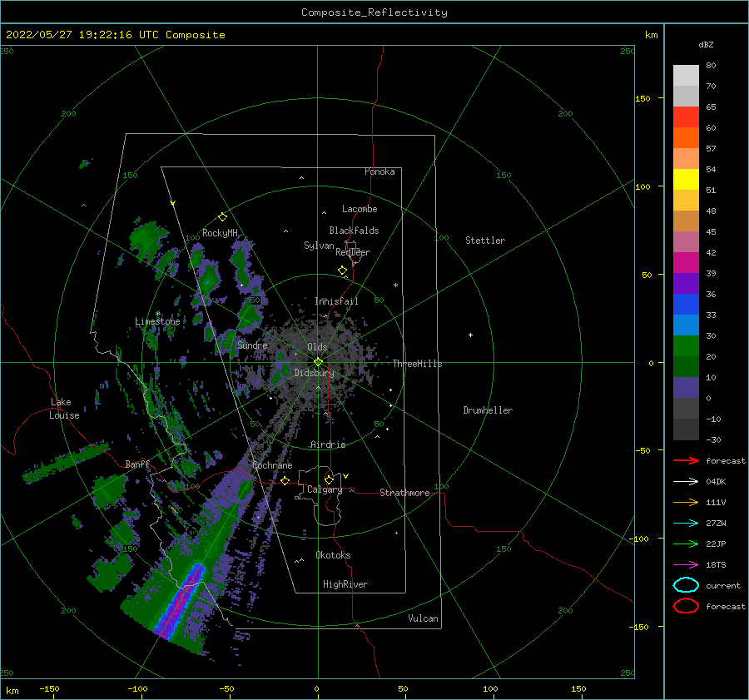Click the Airdrie label

pyautogui.click(x=328, y=444)
